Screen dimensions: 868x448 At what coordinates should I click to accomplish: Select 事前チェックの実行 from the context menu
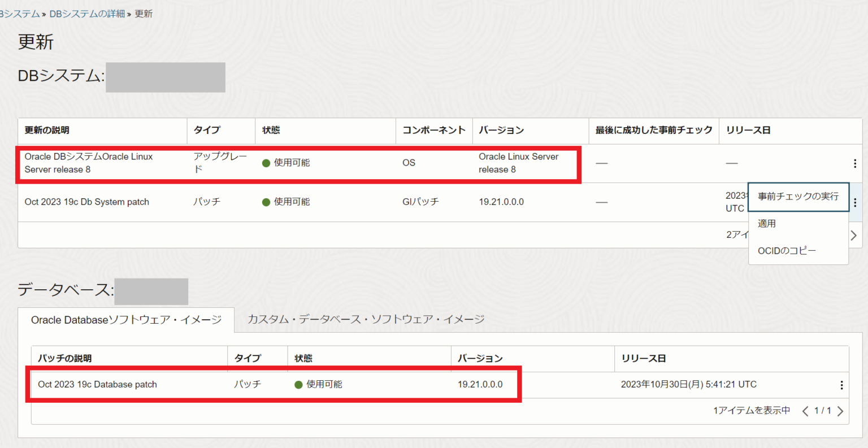798,197
